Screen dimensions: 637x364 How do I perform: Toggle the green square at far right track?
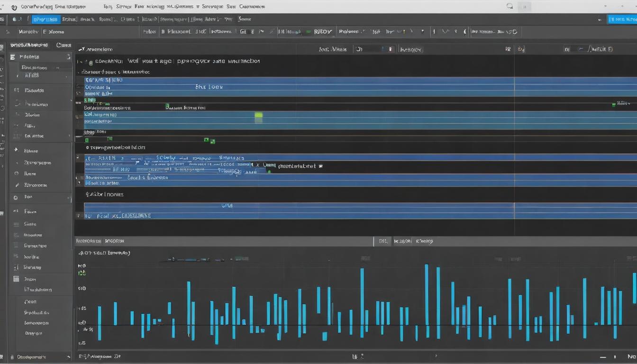614,103
